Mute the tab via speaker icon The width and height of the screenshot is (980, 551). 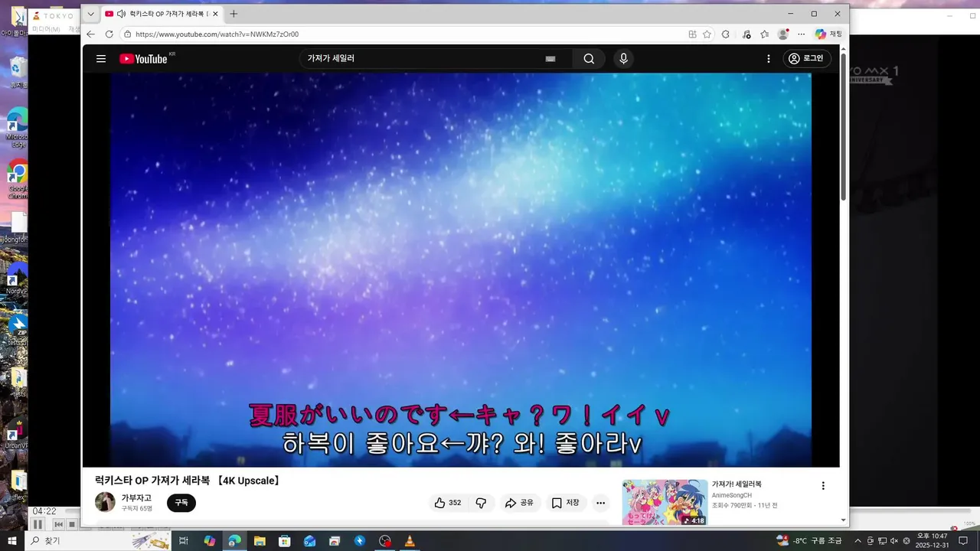coord(121,14)
